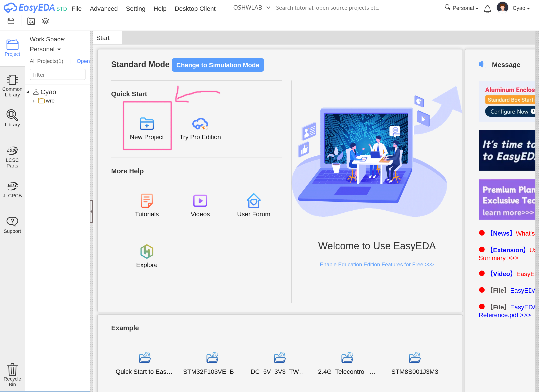Collapse the Cyao tree node

point(28,92)
